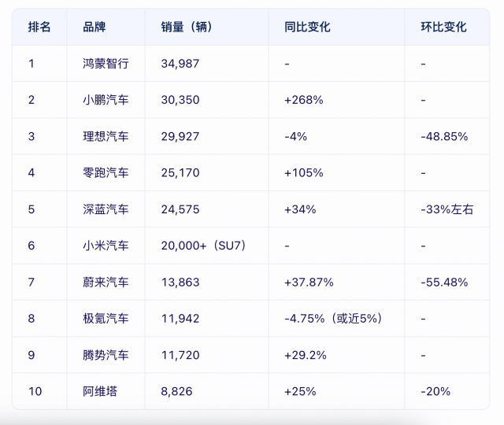Screen dimensions: 504x425
Task: Select the 小鹏汽车 brand cell
Action: pyautogui.click(x=106, y=100)
